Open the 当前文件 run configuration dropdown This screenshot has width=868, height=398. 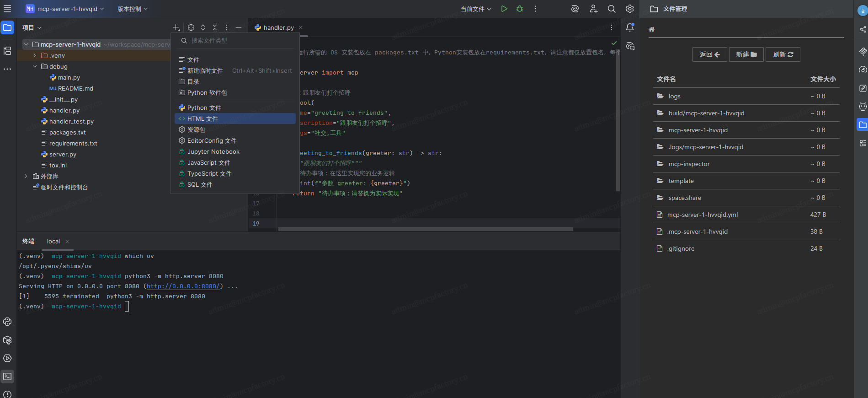click(x=476, y=9)
